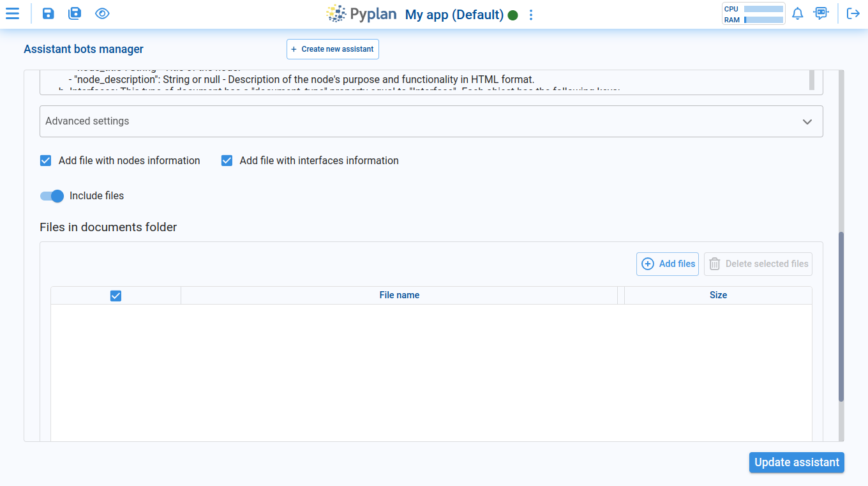
Task: Click the My app (Default) title
Action: point(454,15)
